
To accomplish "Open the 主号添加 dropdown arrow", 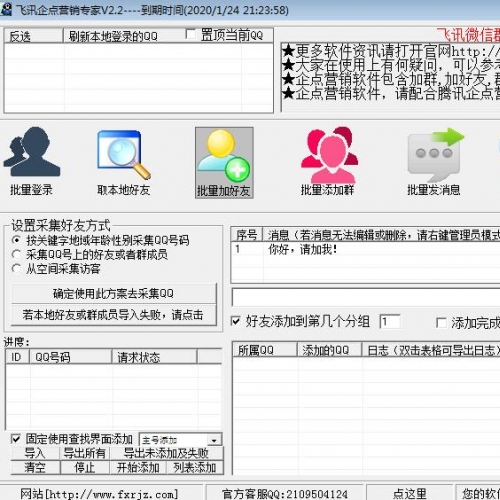I will 214,440.
